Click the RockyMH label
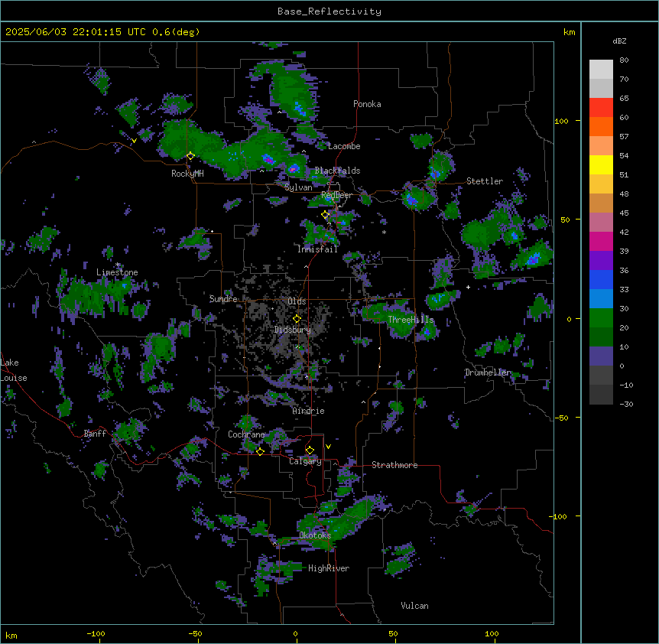Image resolution: width=659 pixels, height=644 pixels. click(187, 174)
